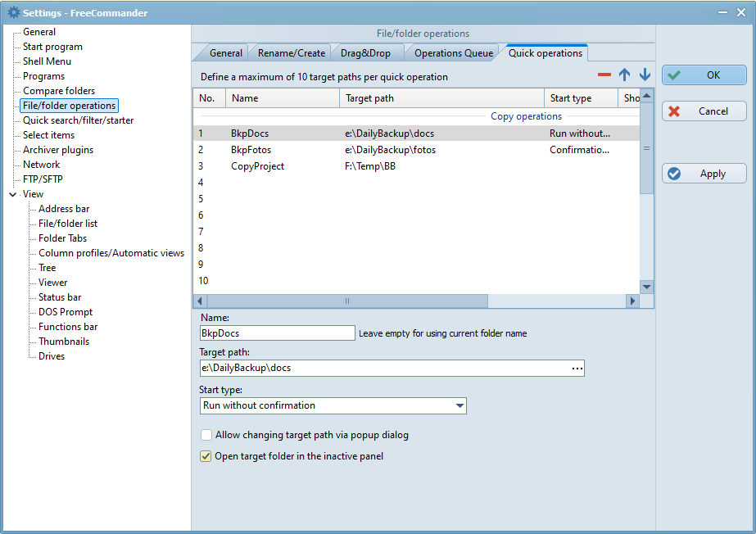
Task: Open Functions bar settings
Action: pos(68,327)
